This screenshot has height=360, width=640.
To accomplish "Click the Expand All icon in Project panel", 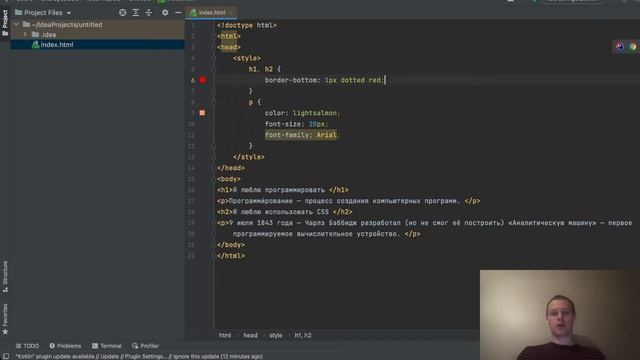I will [x=136, y=13].
